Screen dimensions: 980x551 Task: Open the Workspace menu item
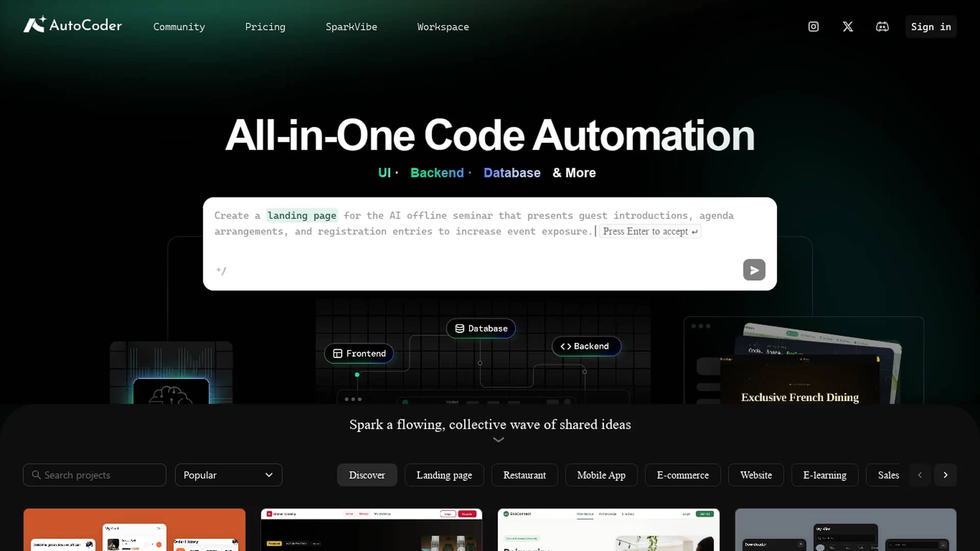[443, 27]
